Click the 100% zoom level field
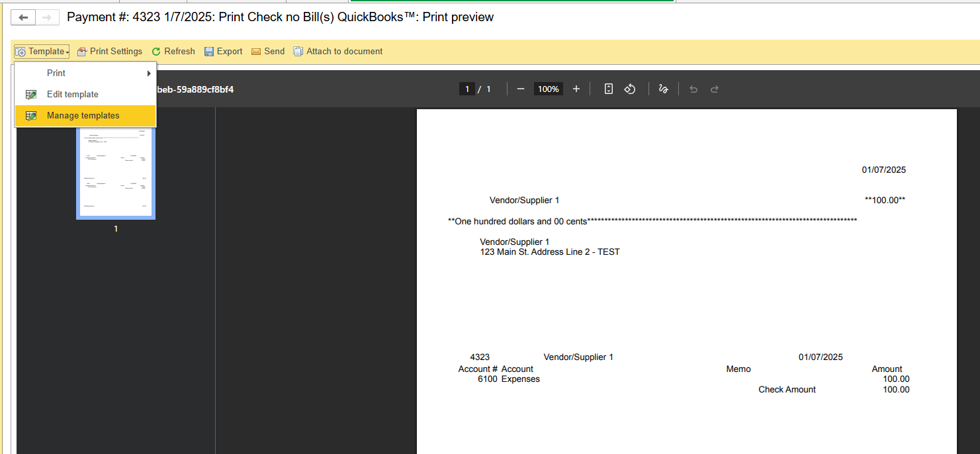This screenshot has height=454, width=980. [x=549, y=89]
